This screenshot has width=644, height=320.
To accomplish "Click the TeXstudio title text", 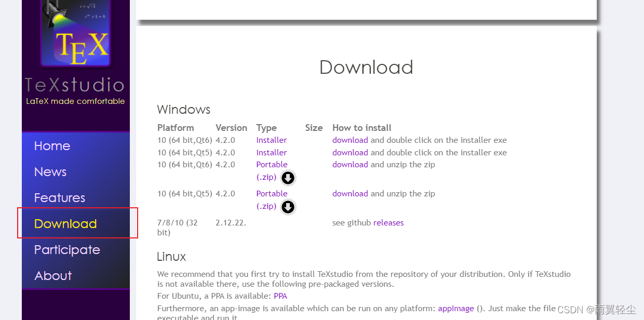I will click(x=75, y=85).
